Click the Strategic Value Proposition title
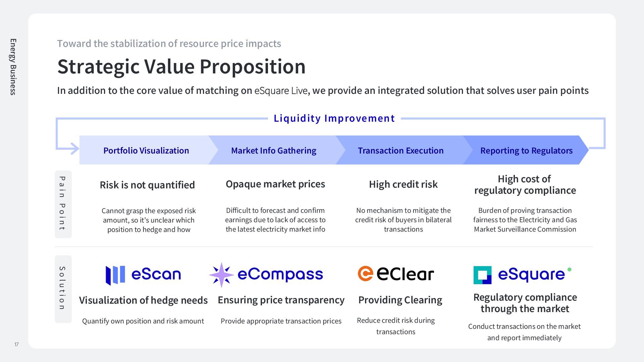 (x=181, y=66)
